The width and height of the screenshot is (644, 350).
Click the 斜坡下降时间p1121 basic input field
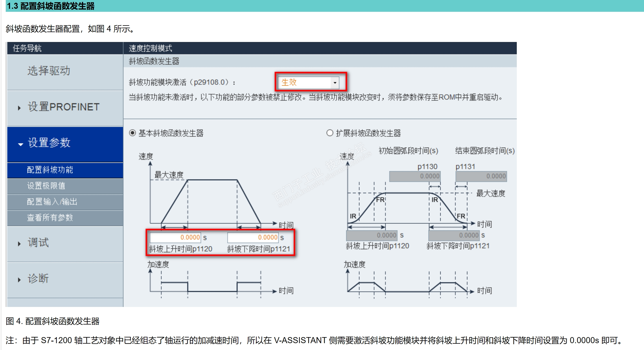[253, 237]
